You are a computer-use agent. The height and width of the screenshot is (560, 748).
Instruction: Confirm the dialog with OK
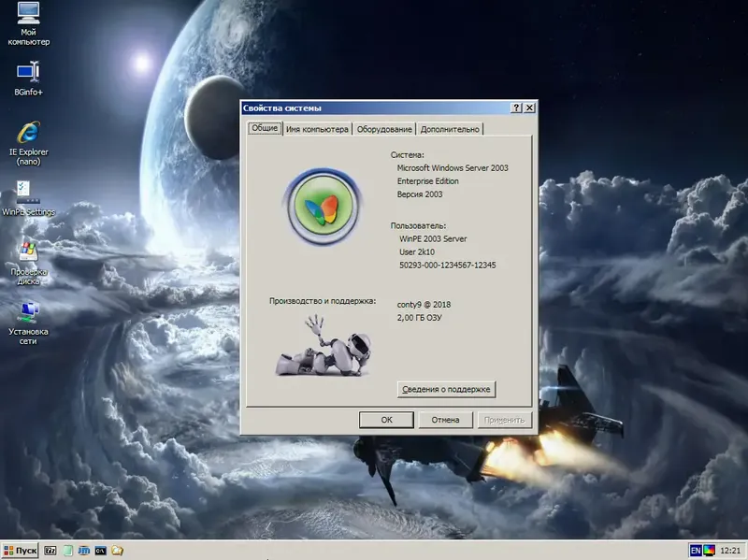pos(386,420)
